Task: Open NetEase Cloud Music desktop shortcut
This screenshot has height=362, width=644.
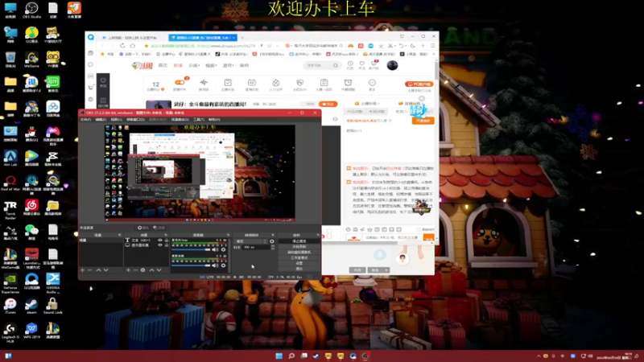Action: pos(31,208)
